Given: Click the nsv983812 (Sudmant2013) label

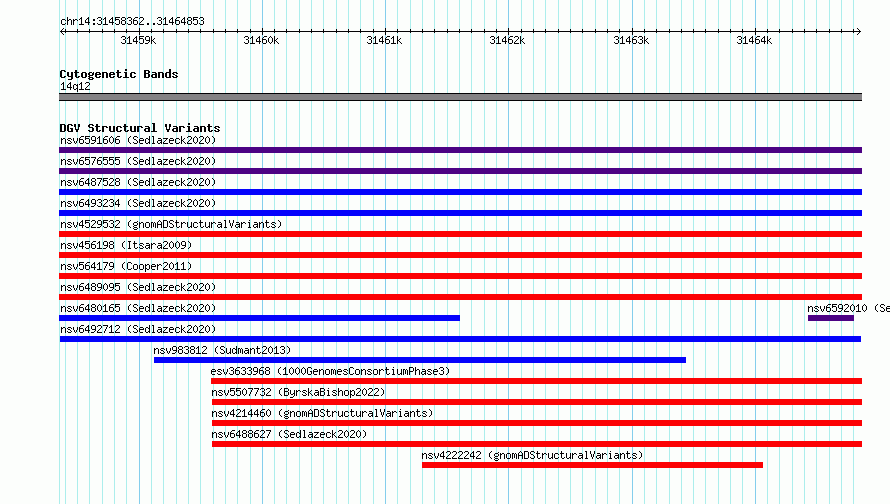Looking at the screenshot, I should click(222, 350).
